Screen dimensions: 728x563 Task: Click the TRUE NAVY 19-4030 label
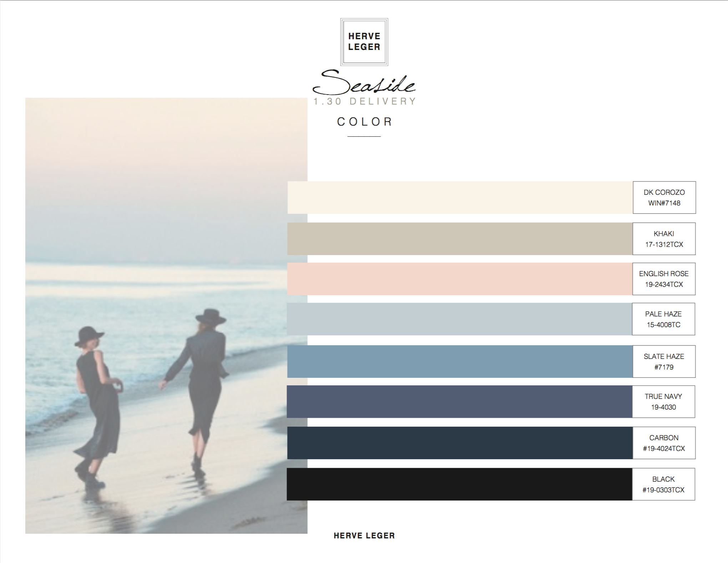(x=663, y=401)
